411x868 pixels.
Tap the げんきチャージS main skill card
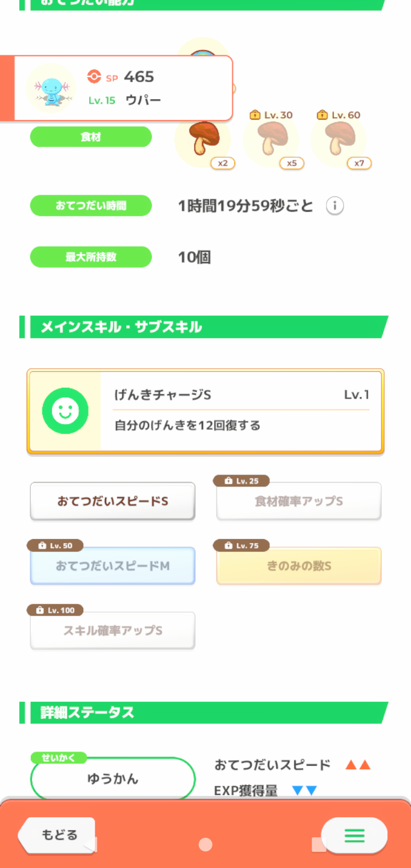pos(240,411)
